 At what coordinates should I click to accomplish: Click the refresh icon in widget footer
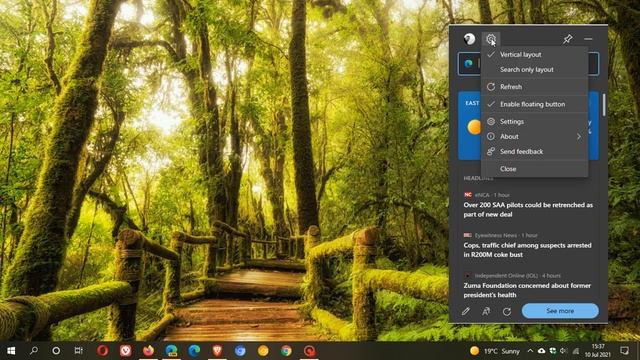[x=507, y=311]
